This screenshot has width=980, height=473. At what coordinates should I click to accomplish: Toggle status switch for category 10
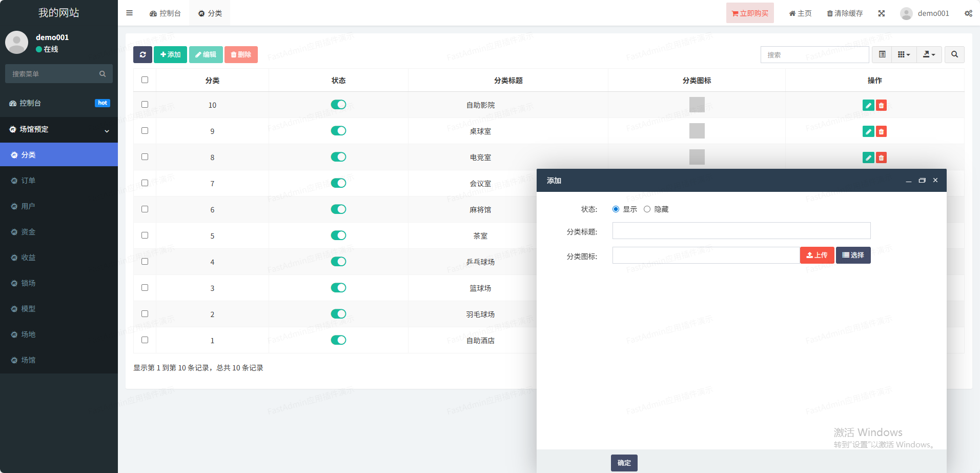(x=338, y=105)
